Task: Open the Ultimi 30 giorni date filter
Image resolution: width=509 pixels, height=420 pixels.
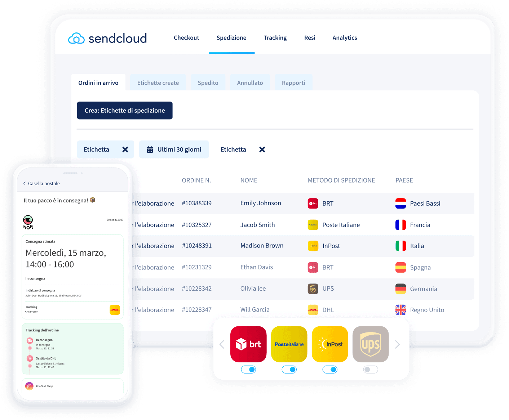Action: click(x=174, y=149)
